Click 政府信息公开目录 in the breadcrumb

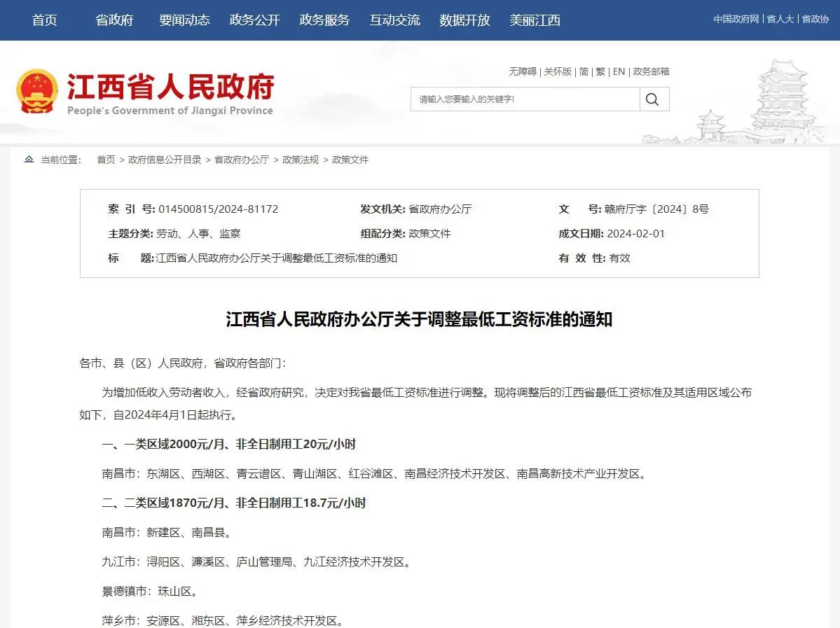click(x=165, y=160)
